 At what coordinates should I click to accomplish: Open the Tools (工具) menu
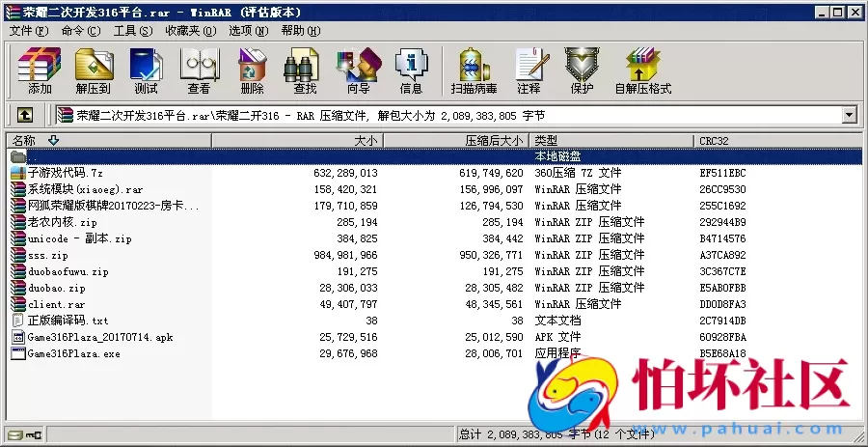(133, 31)
